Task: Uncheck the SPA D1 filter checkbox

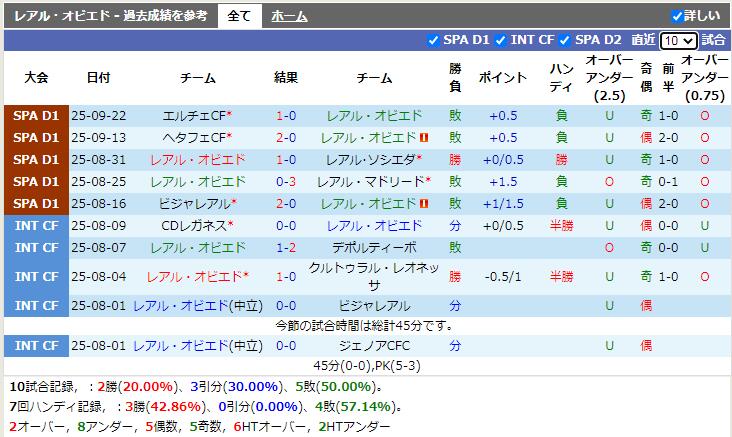Action: pos(433,41)
